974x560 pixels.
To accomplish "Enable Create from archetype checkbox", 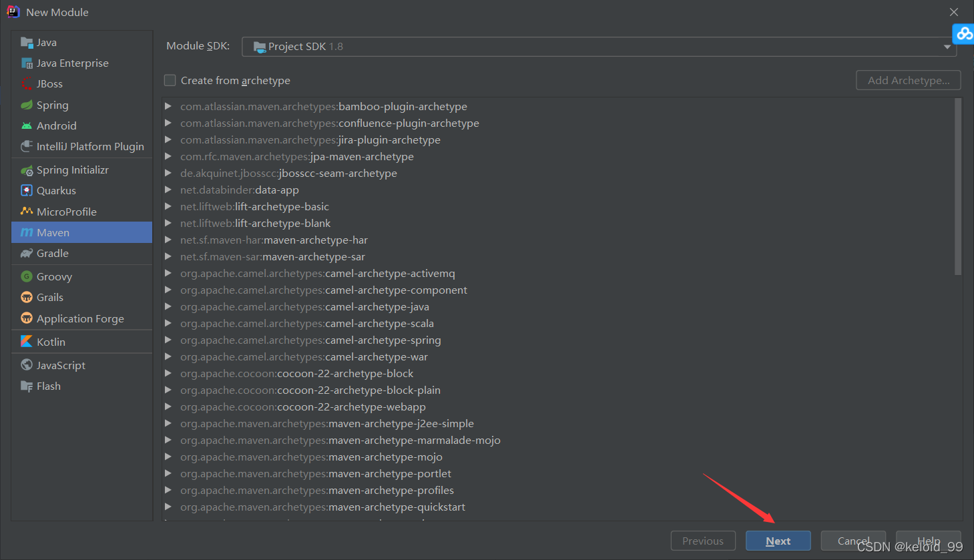I will 170,81.
